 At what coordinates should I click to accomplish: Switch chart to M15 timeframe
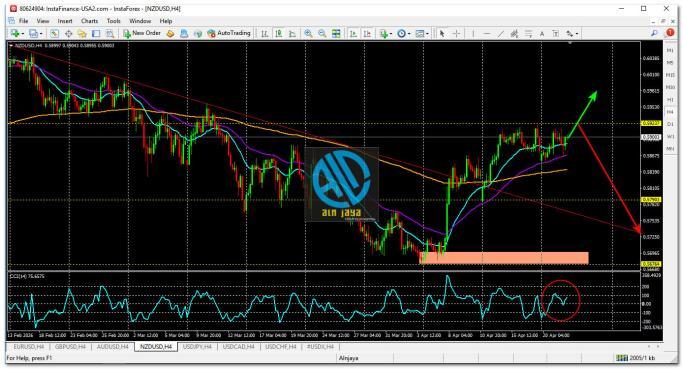coord(670,75)
